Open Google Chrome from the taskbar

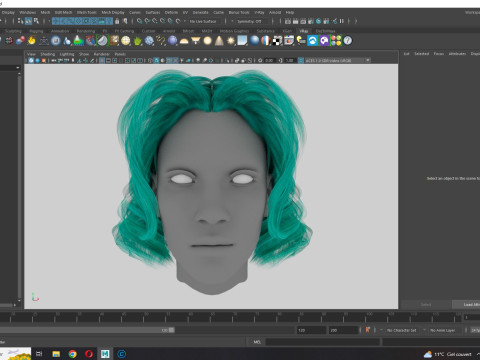(x=72, y=354)
